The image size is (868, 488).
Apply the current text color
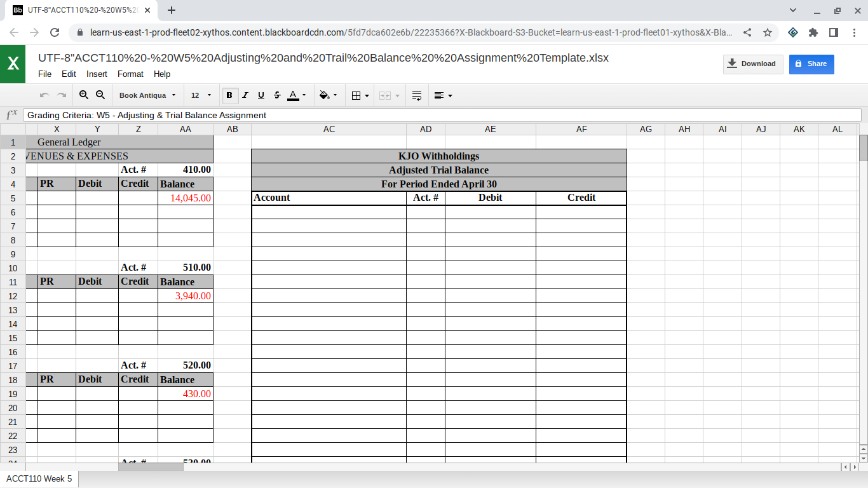(293, 95)
